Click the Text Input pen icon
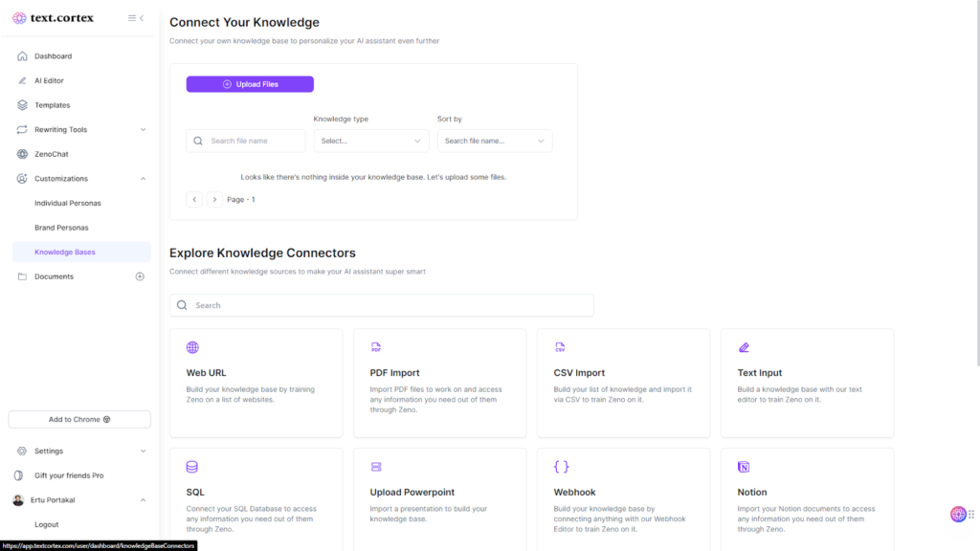Screen dimensions: 980x551 coord(744,347)
